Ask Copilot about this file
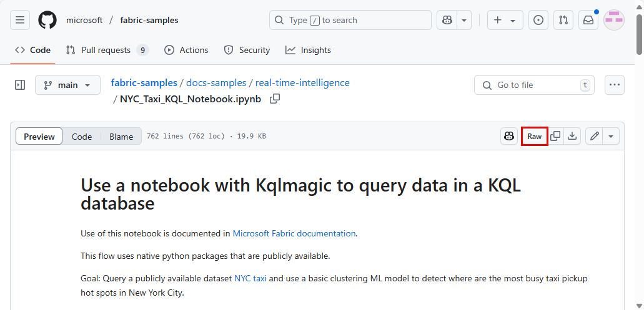This screenshot has width=644, height=310. click(509, 136)
